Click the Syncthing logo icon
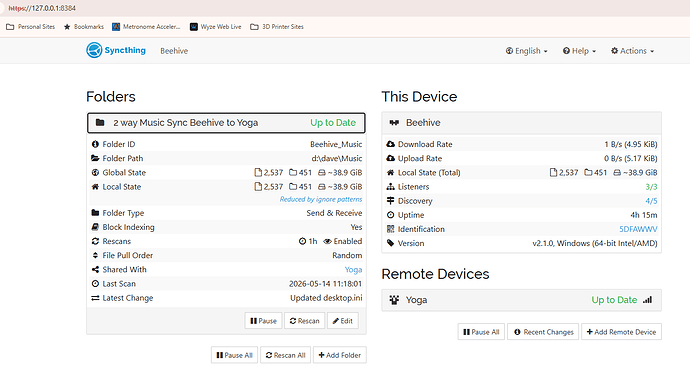This screenshot has height=390, width=690. pyautogui.click(x=94, y=50)
